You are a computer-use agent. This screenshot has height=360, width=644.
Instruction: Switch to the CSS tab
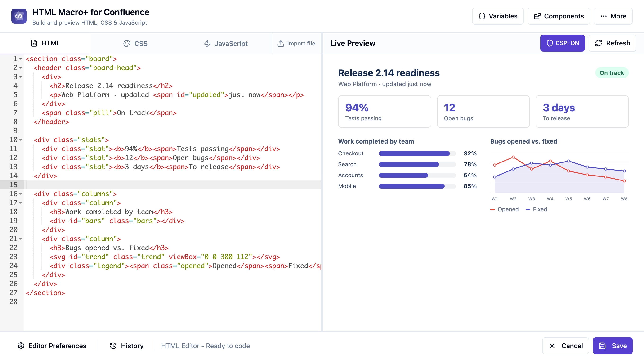point(135,44)
